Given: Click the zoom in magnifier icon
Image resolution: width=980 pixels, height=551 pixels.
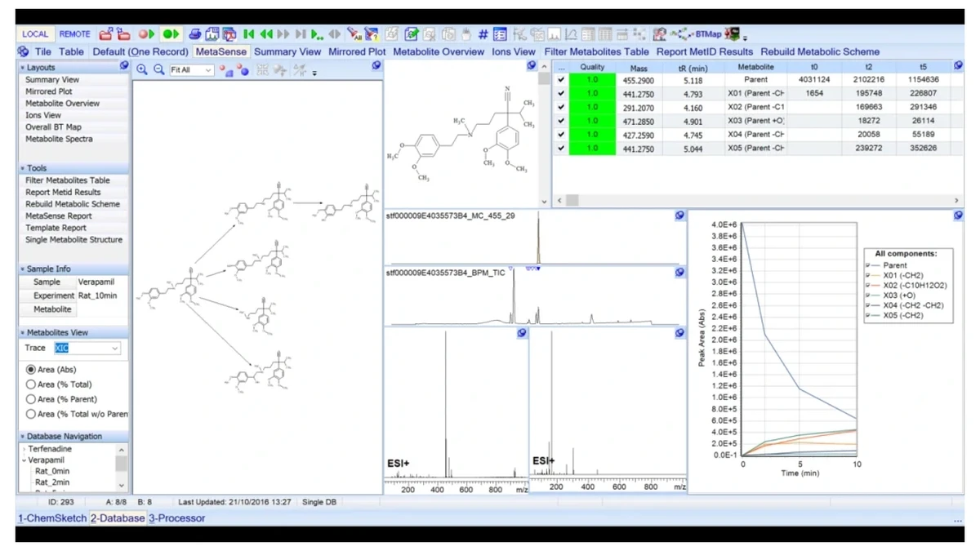Looking at the screenshot, I should tap(142, 70).
